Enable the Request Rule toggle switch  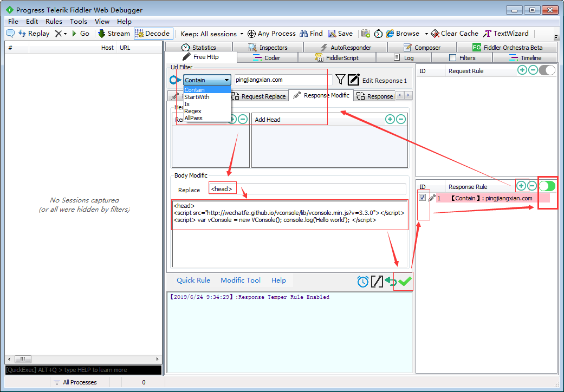tap(547, 70)
